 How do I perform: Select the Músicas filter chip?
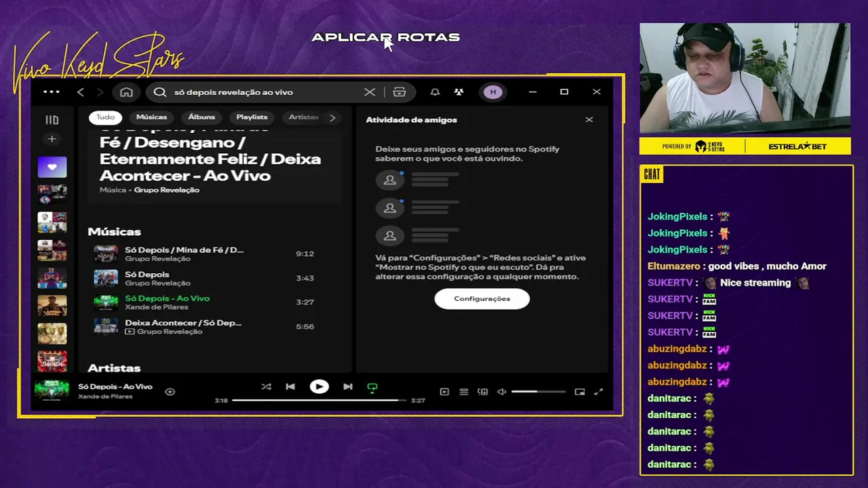151,117
